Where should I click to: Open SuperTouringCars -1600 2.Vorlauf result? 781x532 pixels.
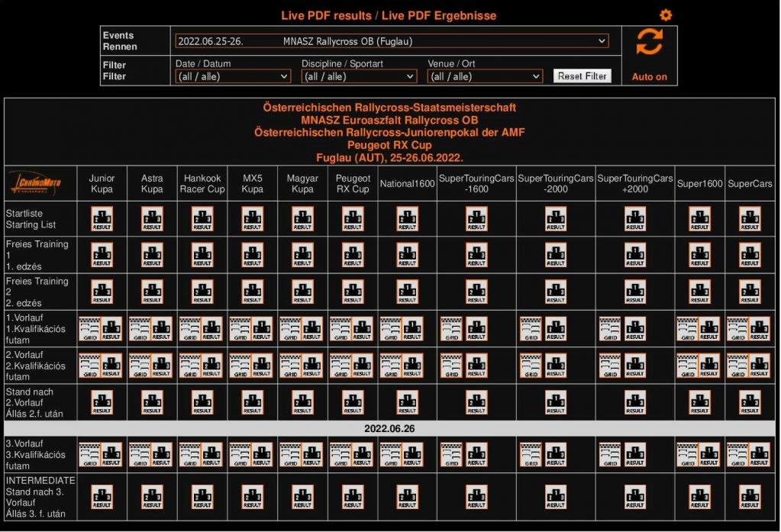point(476,366)
